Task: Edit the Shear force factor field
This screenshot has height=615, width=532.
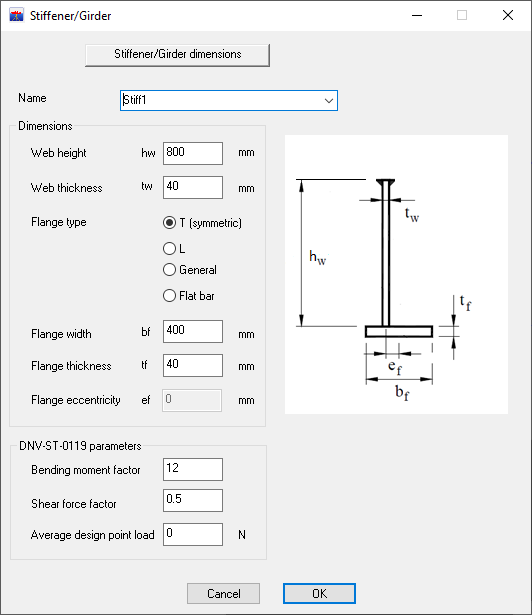Action: (x=193, y=500)
